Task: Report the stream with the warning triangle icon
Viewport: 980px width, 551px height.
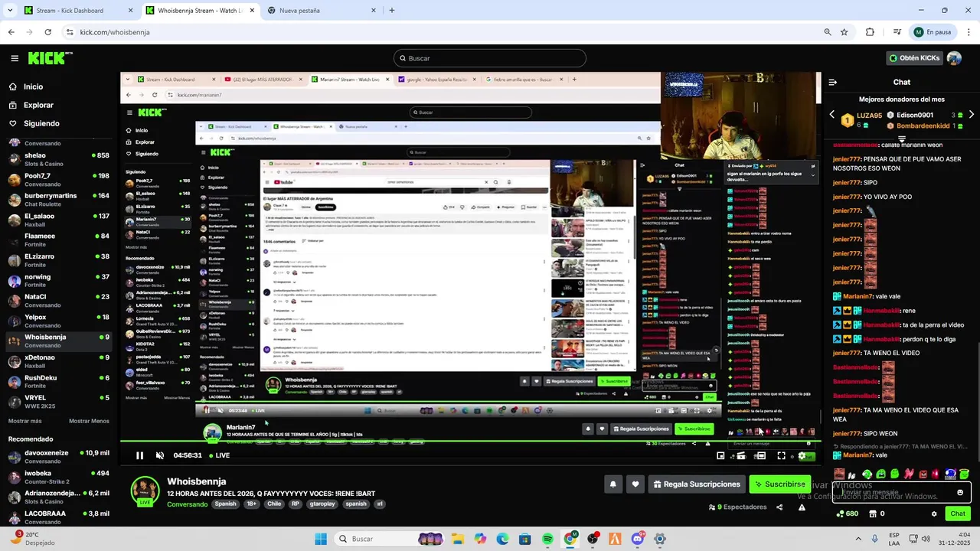Action: pyautogui.click(x=802, y=507)
